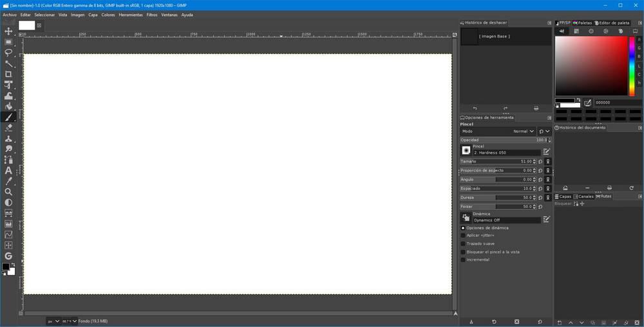Select the Paths tool
This screenshot has height=327, width=644.
(x=8, y=160)
